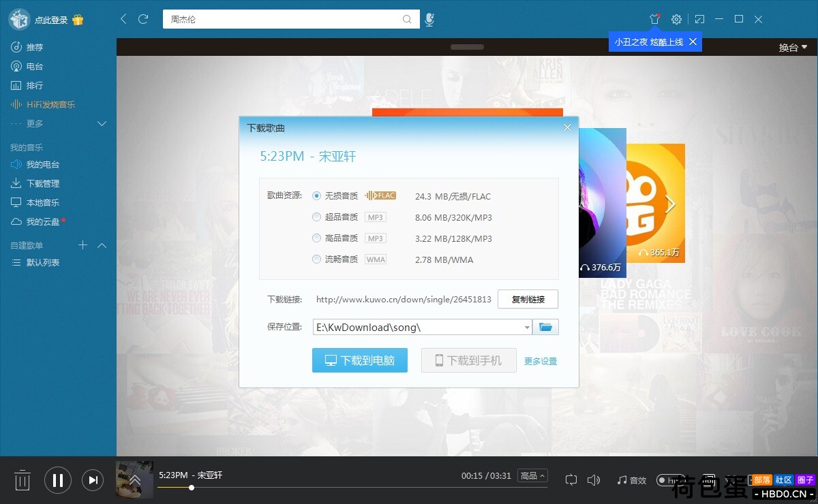Click the volume speaker icon
Viewport: 818px width, 504px height.
[x=594, y=480]
